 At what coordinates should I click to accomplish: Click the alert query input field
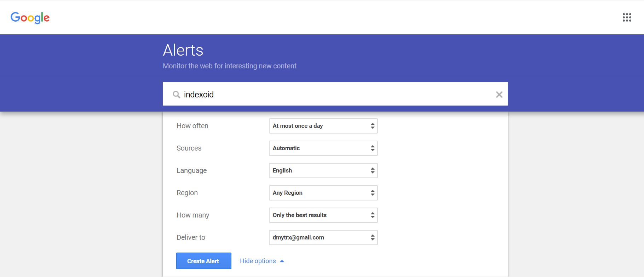click(x=335, y=94)
